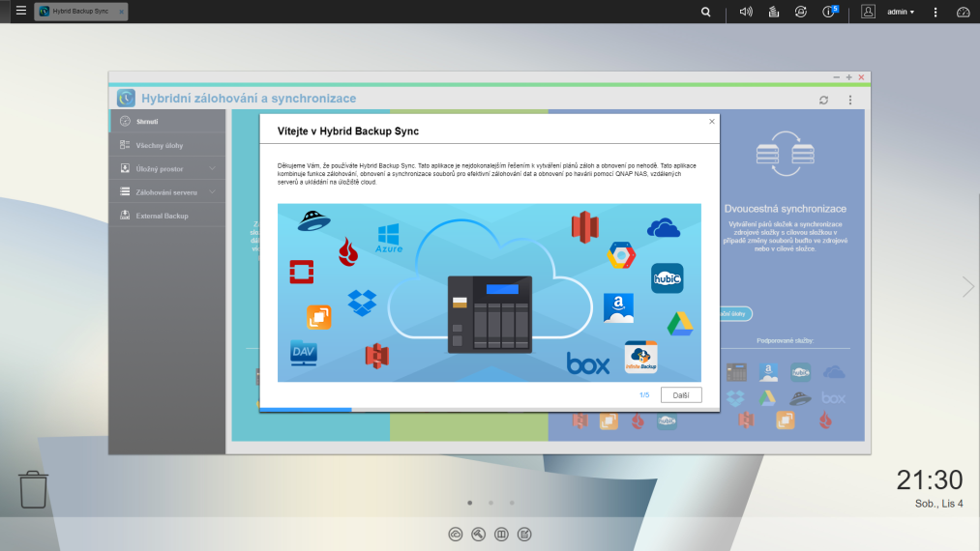This screenshot has height=551, width=980.
Task: Click the fourth bottom dock edit icon
Action: point(524,535)
